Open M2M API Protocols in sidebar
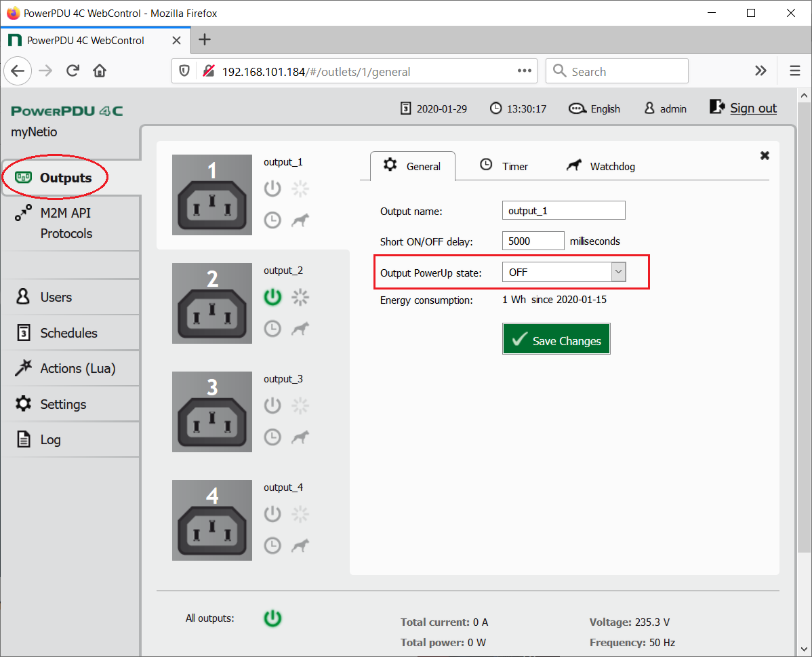This screenshot has height=657, width=812. [71, 223]
